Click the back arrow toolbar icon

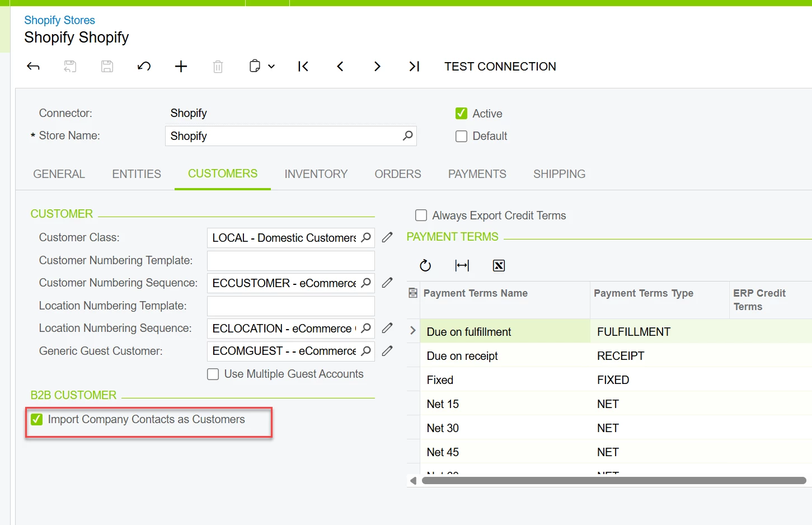33,67
